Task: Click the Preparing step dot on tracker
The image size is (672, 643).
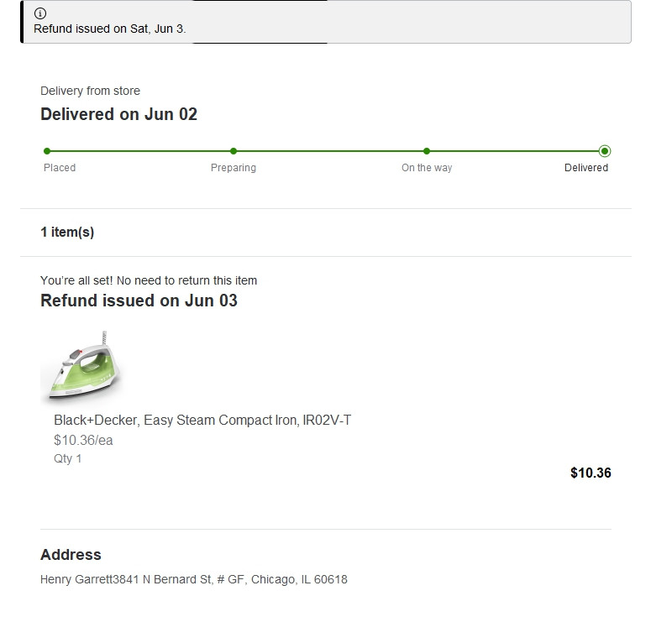Action: coord(234,151)
